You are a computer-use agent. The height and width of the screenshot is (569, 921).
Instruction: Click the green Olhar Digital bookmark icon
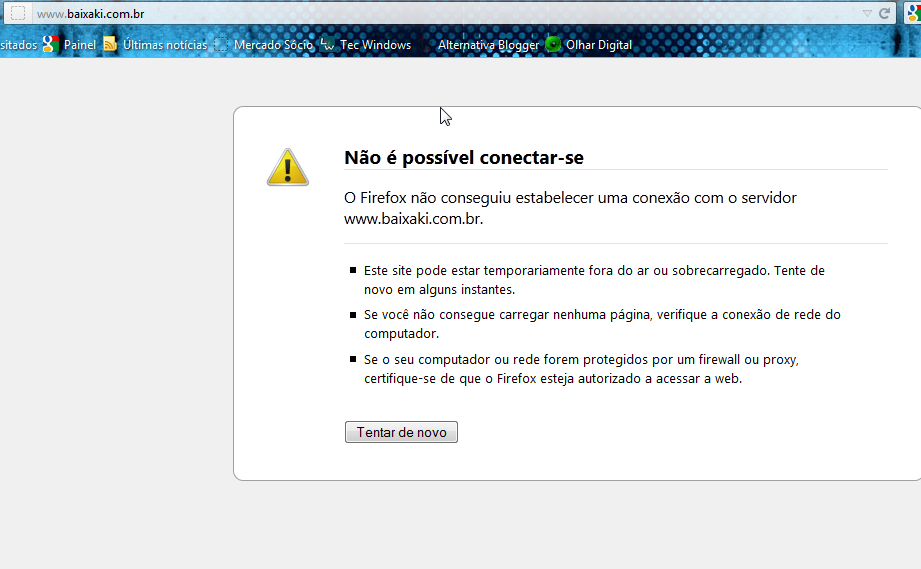553,45
